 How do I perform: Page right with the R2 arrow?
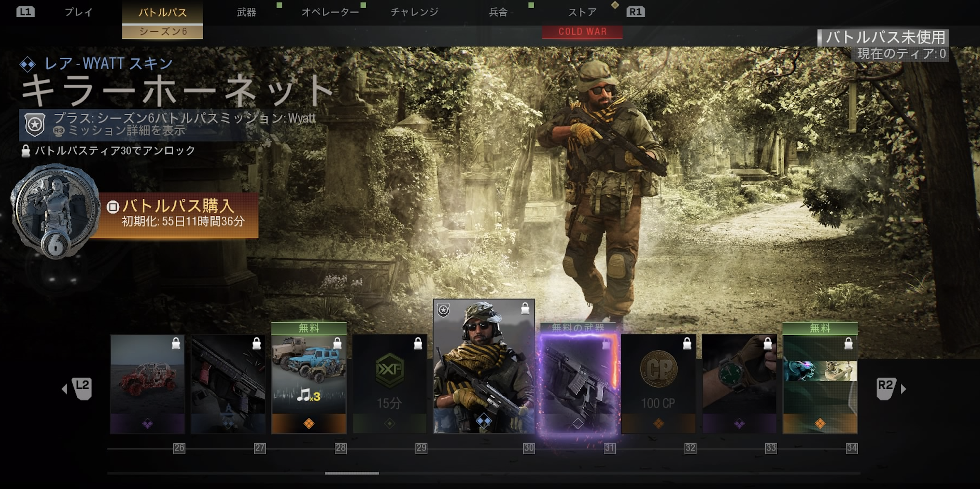[x=891, y=389]
